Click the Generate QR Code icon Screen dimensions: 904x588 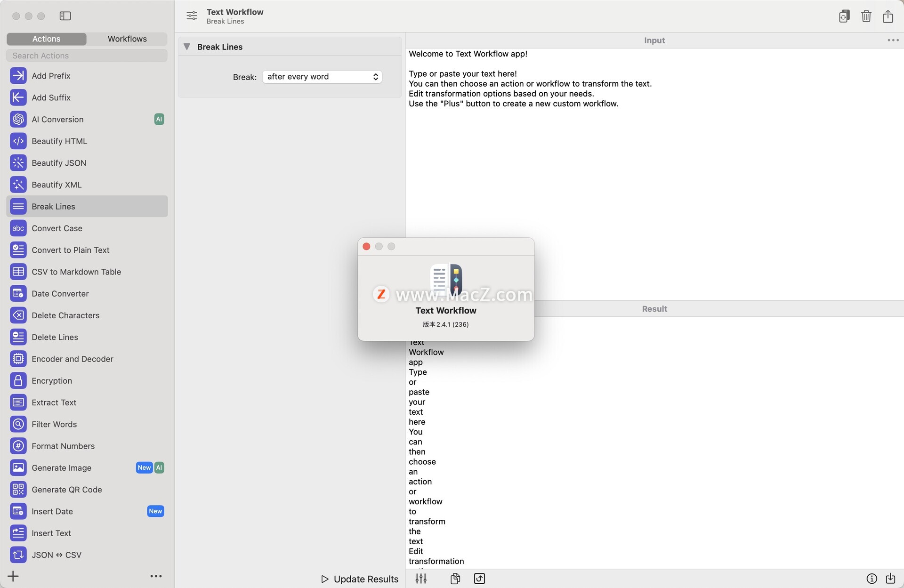click(x=18, y=490)
